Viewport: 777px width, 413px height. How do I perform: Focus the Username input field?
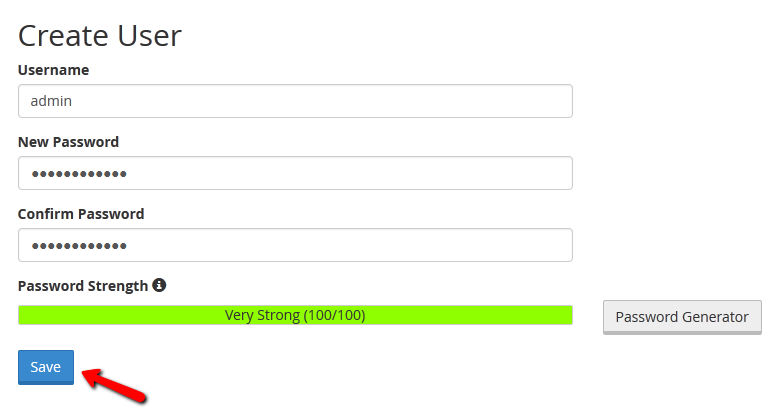tap(295, 101)
